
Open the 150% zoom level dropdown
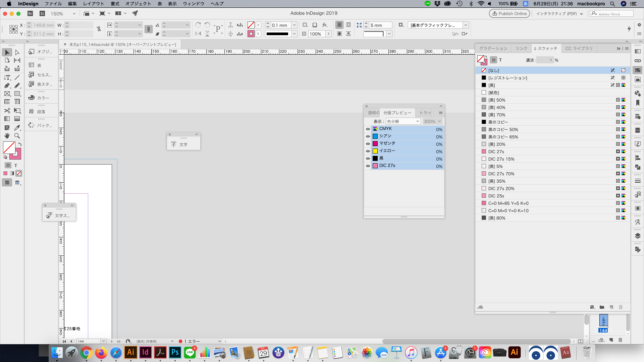(74, 14)
